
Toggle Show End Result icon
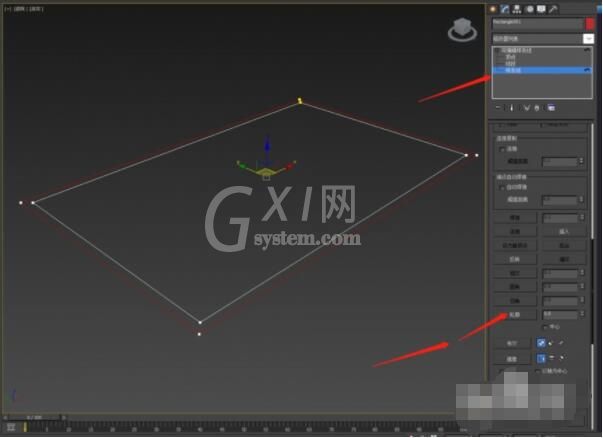click(x=511, y=108)
